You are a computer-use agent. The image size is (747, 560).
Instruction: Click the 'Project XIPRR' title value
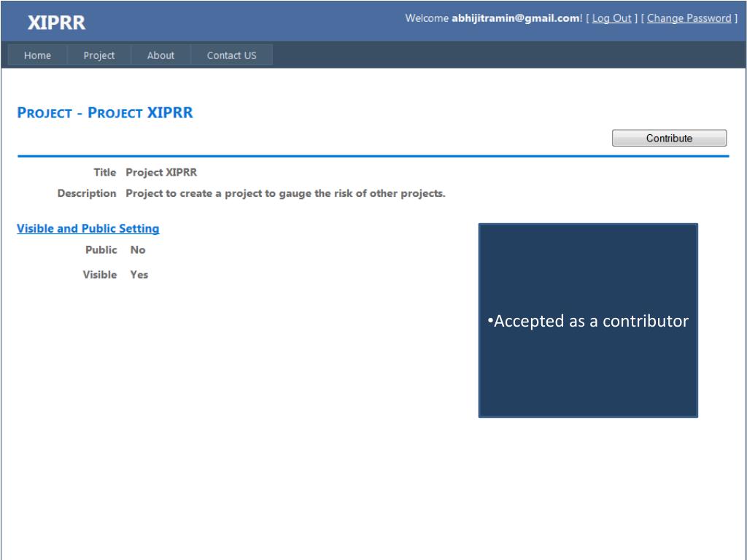click(161, 172)
